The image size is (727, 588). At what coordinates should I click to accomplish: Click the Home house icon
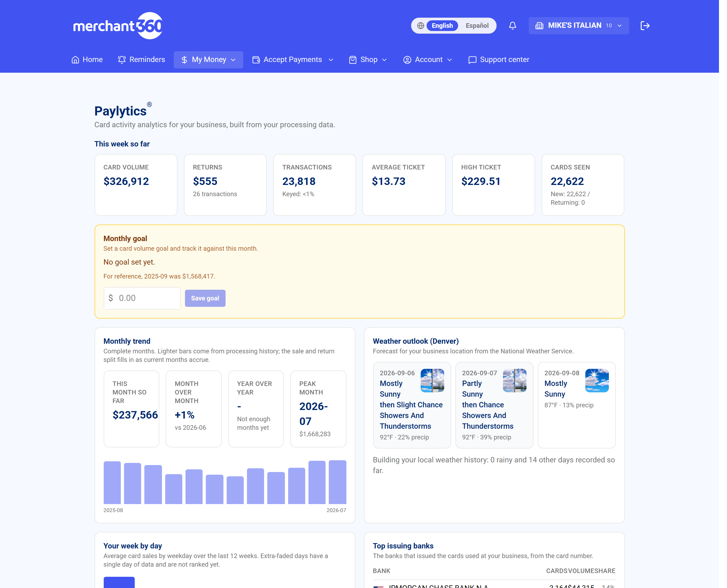pos(75,60)
